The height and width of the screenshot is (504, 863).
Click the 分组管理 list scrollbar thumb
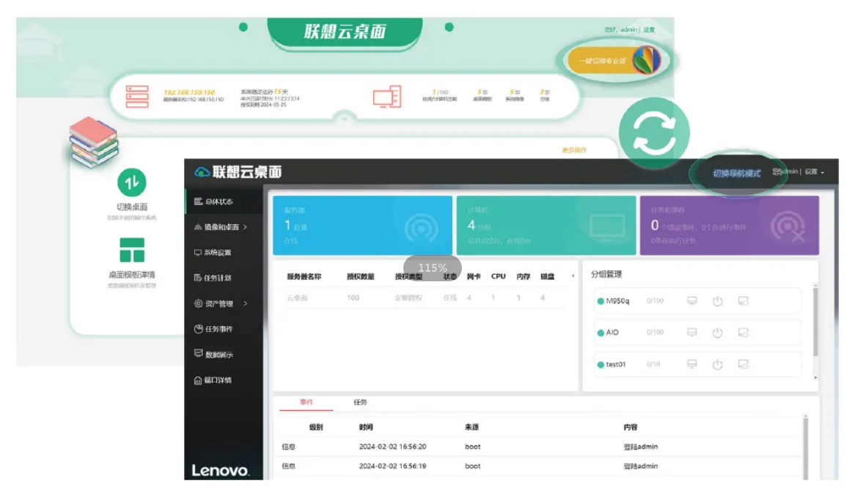pyautogui.click(x=815, y=322)
